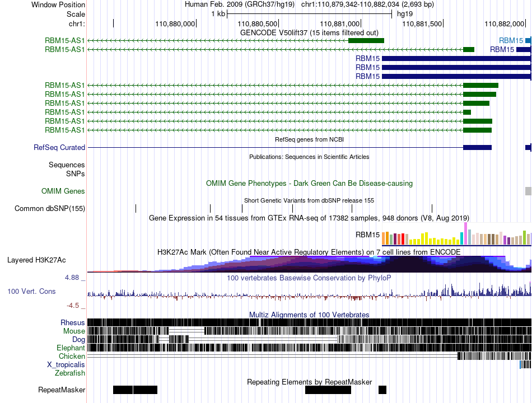Image resolution: width=532 pixels, height=403 pixels.
Task: Click the PhyloP conservation wiggle graph
Action: pos(309,292)
